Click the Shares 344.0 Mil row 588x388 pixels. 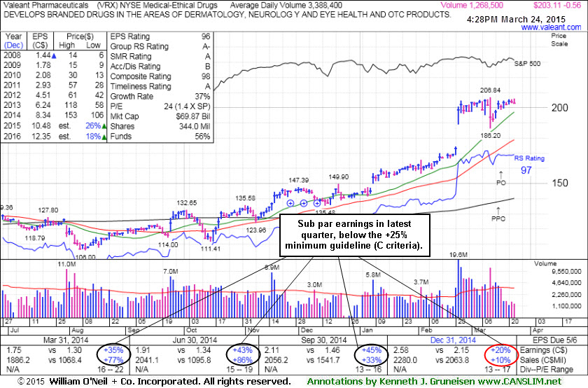(x=160, y=127)
